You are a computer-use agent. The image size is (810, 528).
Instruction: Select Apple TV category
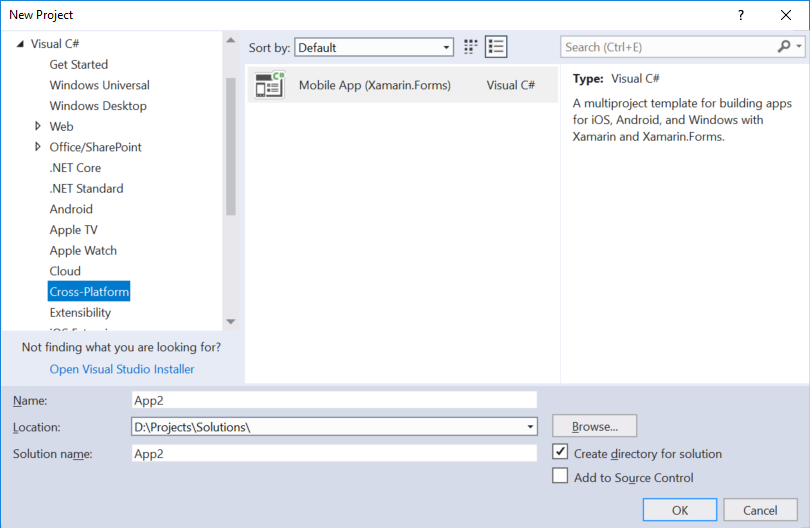click(x=73, y=230)
